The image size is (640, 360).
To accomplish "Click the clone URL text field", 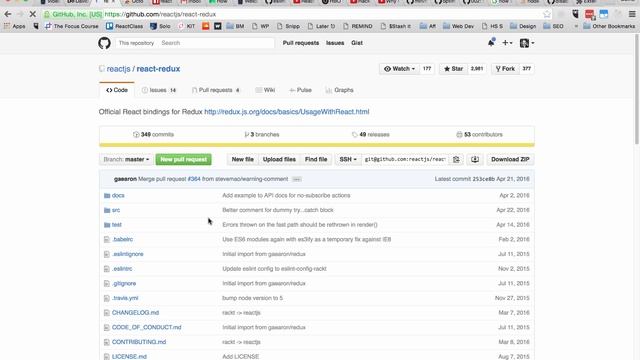I will [404, 159].
